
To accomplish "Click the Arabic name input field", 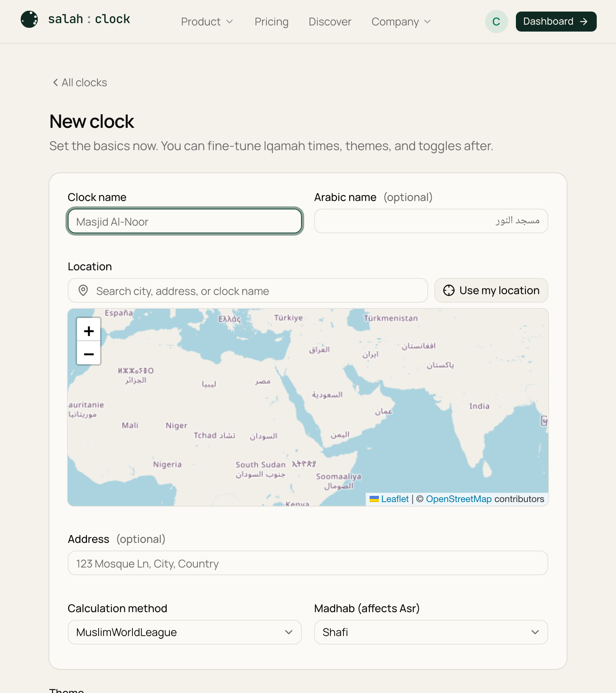I will [431, 221].
